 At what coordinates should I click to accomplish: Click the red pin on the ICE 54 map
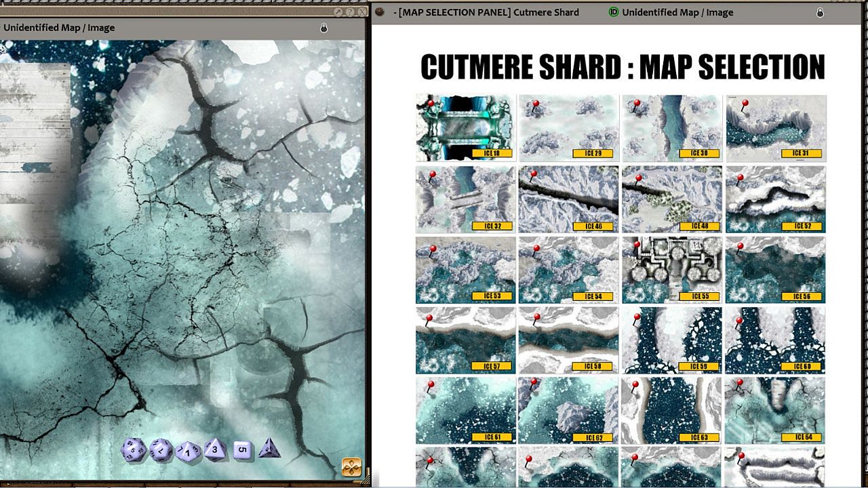[536, 249]
